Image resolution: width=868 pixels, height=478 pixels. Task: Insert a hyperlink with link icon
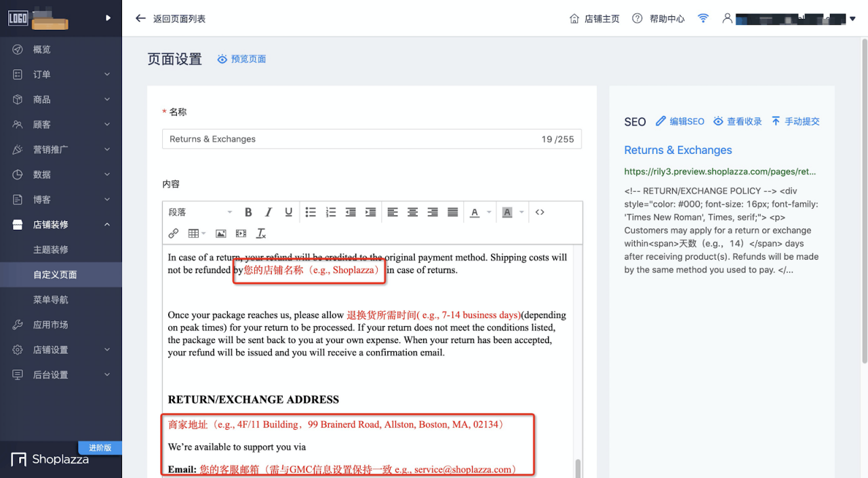click(x=174, y=233)
